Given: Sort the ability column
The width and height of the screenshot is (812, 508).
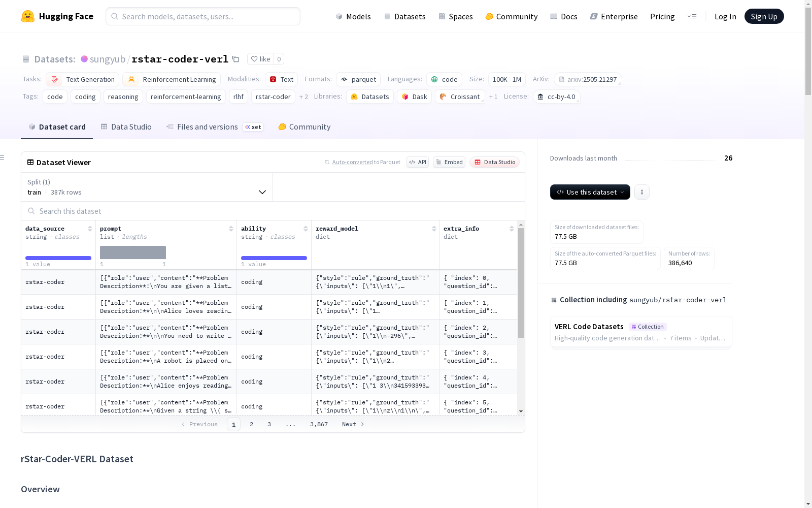Looking at the screenshot, I should 306,229.
